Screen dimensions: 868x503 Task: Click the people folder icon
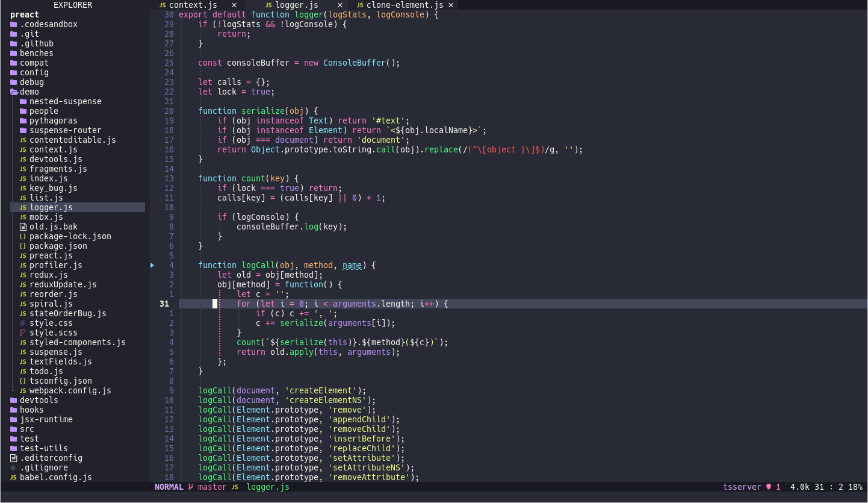click(x=23, y=111)
